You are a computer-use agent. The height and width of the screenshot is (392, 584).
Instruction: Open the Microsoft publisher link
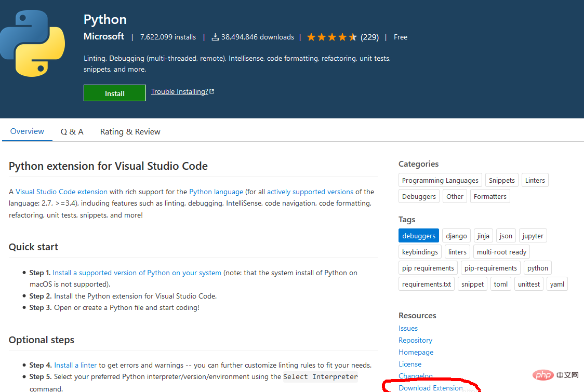click(x=104, y=36)
